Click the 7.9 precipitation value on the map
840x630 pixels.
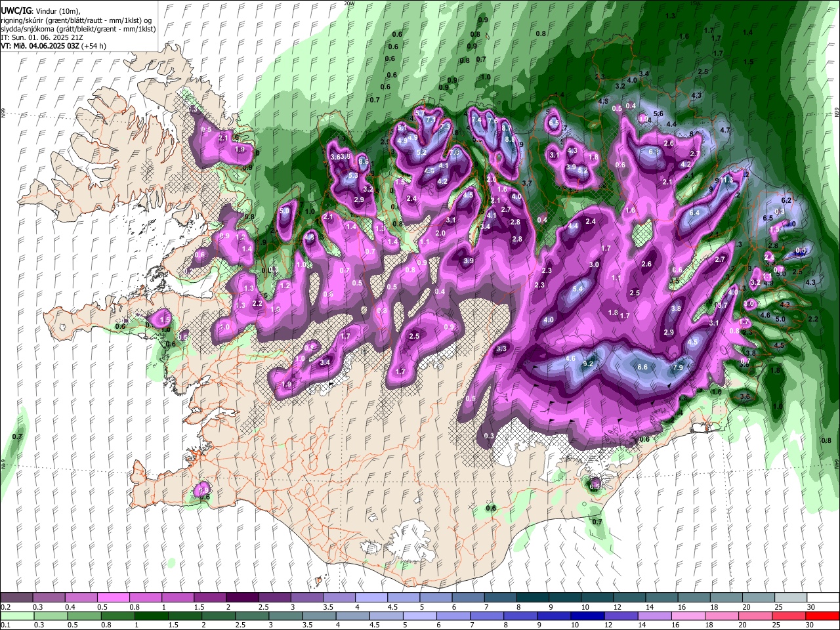pyautogui.click(x=678, y=367)
